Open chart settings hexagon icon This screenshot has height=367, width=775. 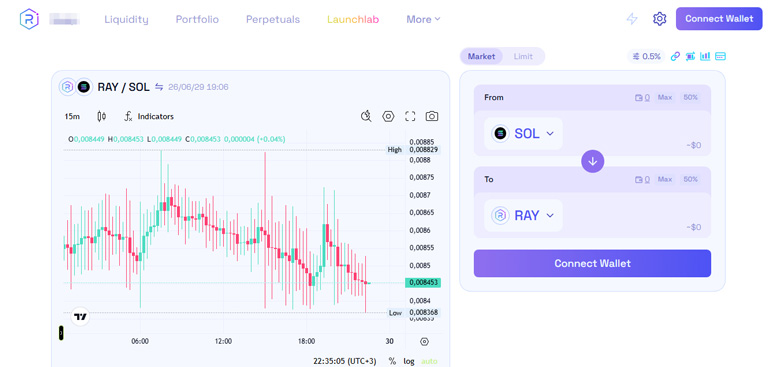click(x=388, y=117)
